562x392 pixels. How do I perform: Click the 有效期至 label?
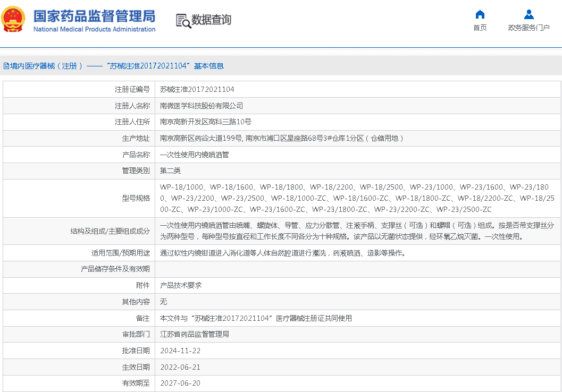pos(136,383)
